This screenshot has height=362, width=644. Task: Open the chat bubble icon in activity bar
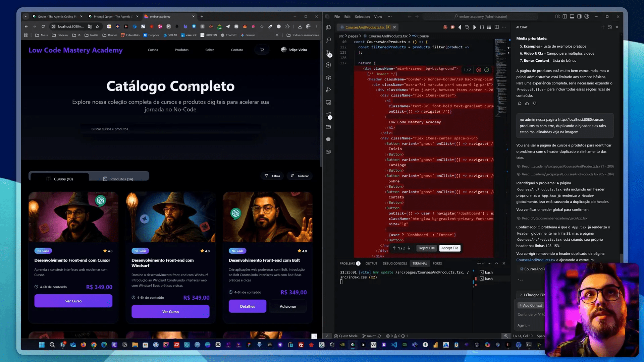(x=328, y=139)
